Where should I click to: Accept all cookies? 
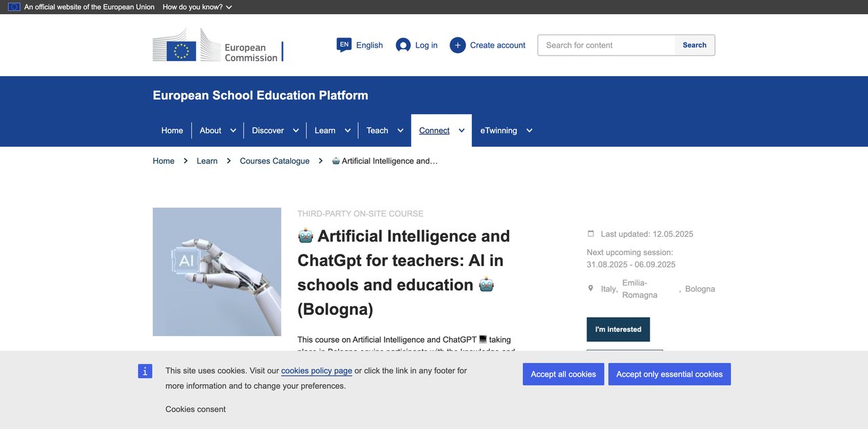tap(564, 374)
